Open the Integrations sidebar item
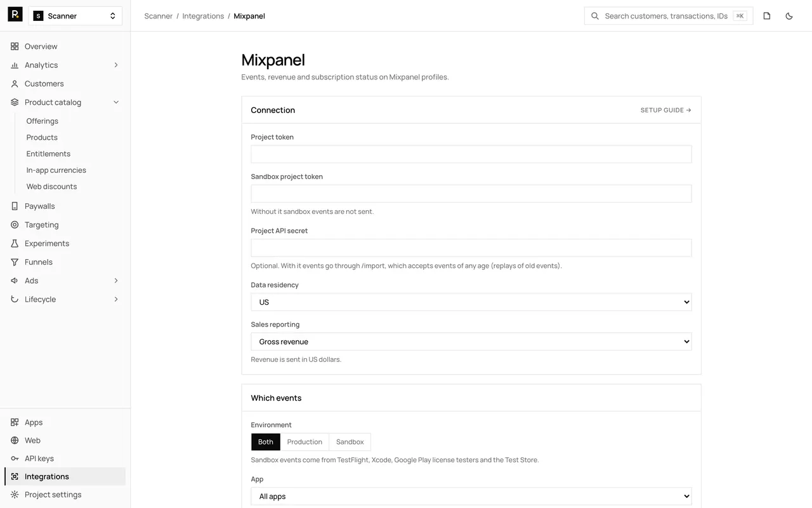The width and height of the screenshot is (812, 508). click(x=65, y=477)
